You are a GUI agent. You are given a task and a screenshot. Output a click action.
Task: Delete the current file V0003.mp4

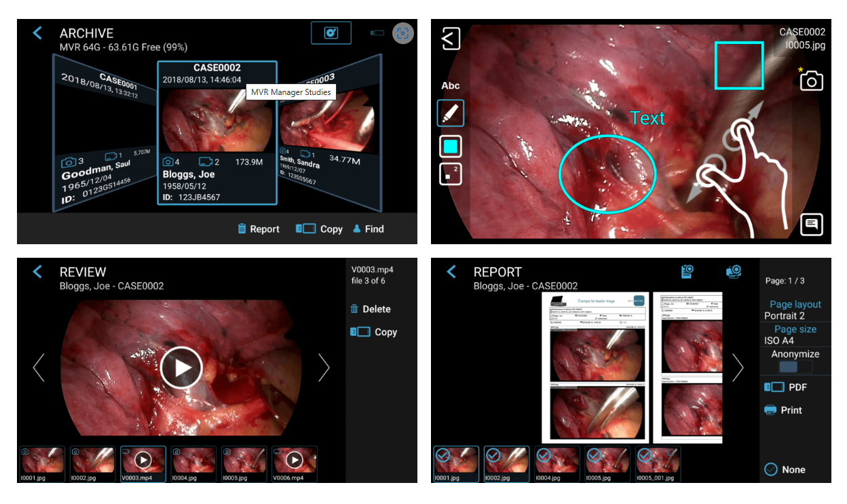(371, 309)
